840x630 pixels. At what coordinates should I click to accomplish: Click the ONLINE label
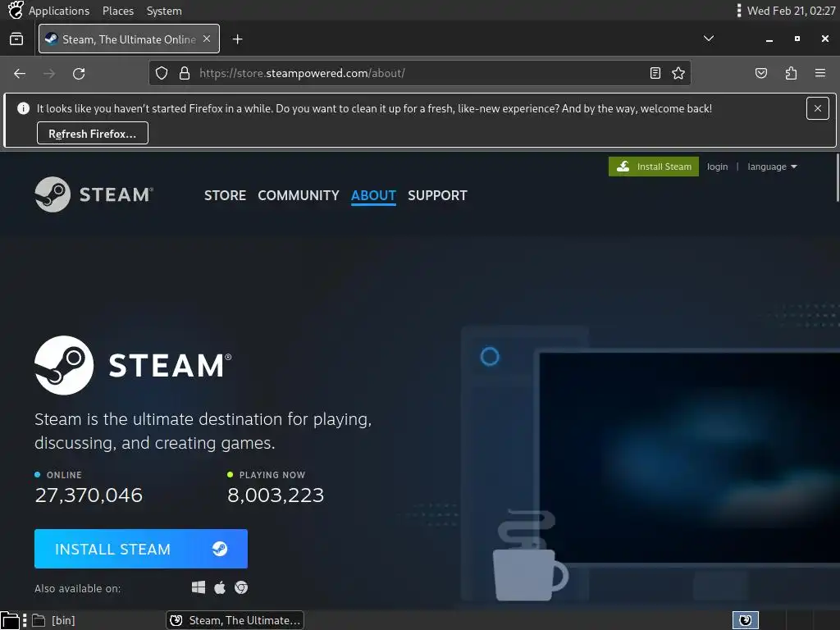tap(64, 475)
